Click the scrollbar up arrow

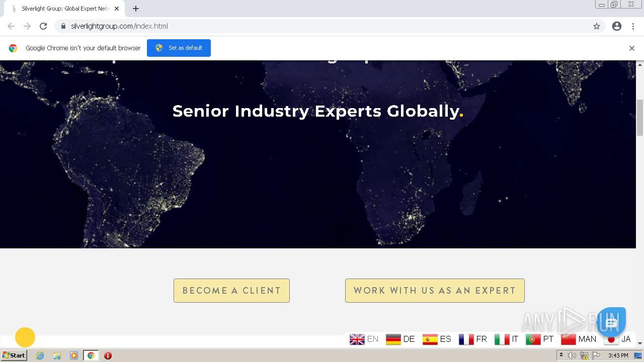point(640,64)
